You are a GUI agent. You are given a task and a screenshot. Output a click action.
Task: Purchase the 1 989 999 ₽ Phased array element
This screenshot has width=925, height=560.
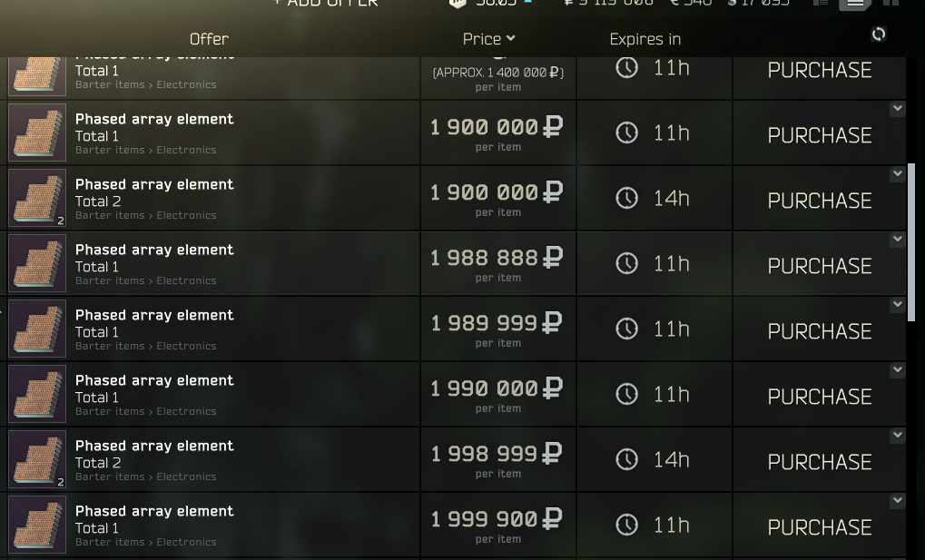[x=819, y=331]
